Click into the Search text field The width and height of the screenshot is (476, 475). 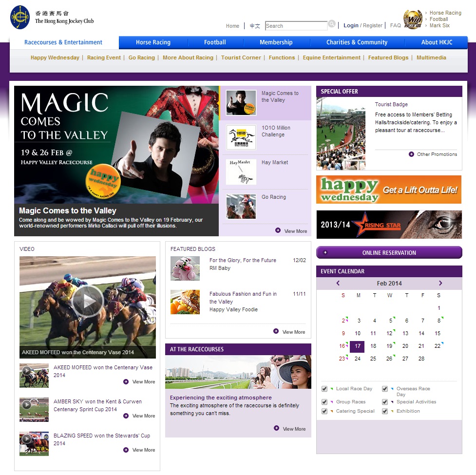296,26
